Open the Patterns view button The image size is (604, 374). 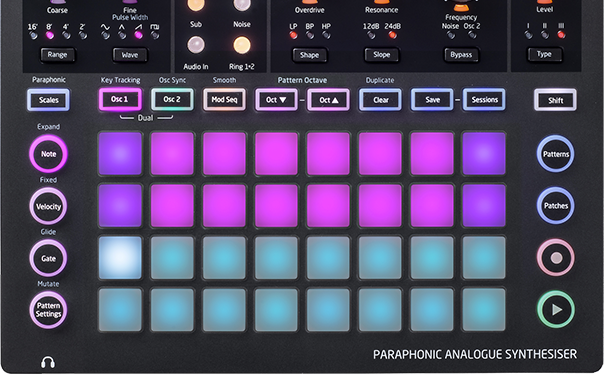556,154
